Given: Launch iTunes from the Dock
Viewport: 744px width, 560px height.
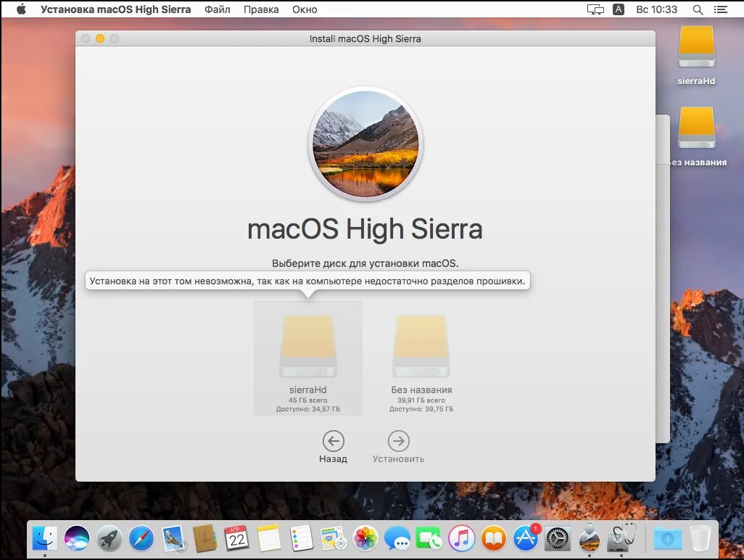Looking at the screenshot, I should tap(461, 538).
